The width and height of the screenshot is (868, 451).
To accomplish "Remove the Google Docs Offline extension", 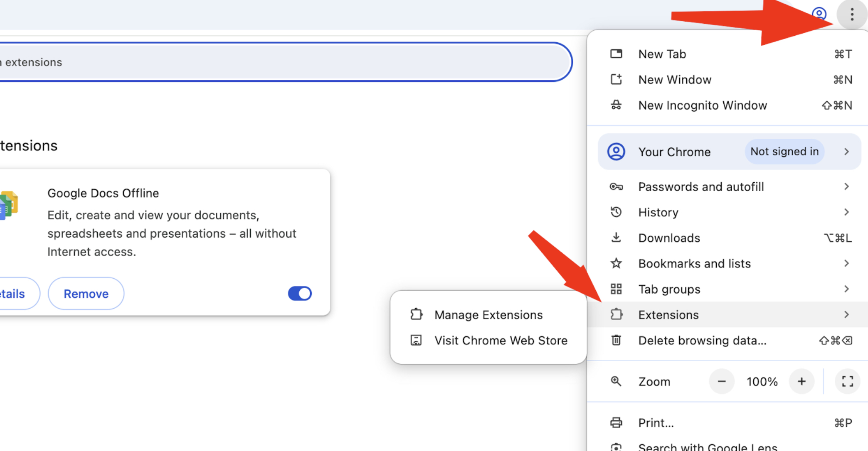I will point(86,294).
